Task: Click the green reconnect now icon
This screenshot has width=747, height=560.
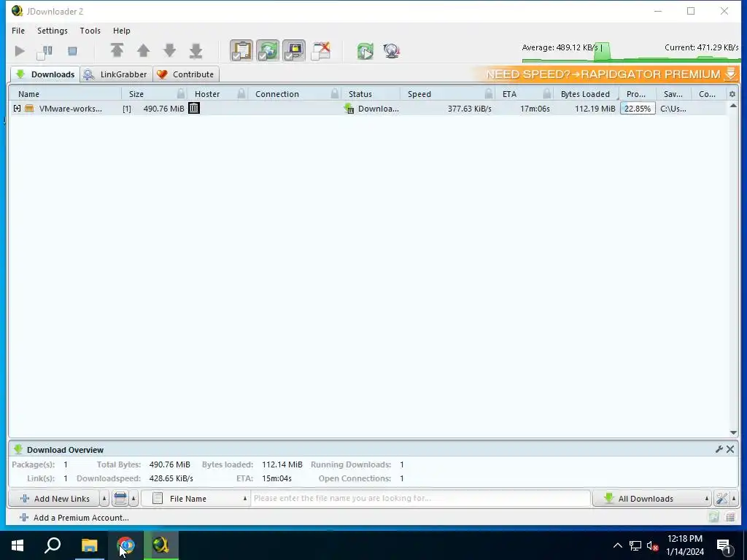Action: click(x=365, y=51)
